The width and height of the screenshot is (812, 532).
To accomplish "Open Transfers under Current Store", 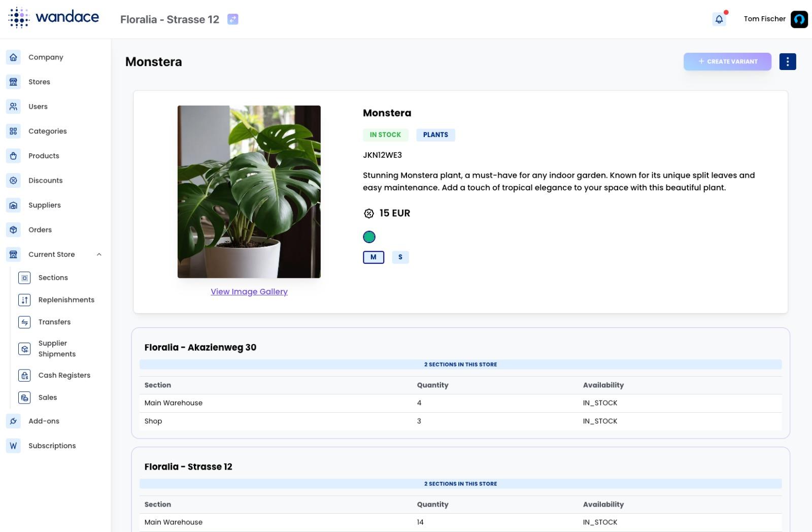I will pyautogui.click(x=54, y=322).
